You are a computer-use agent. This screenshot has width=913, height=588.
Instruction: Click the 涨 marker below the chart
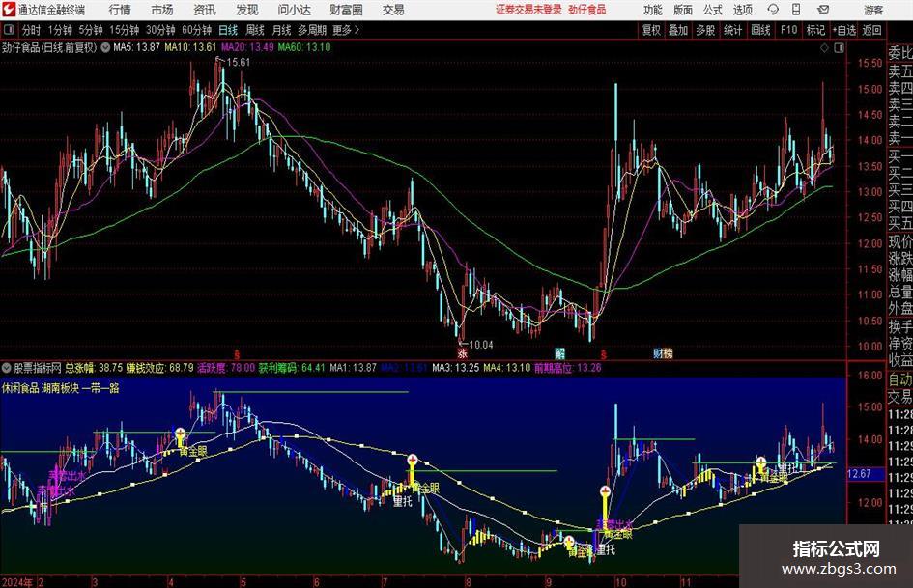pyautogui.click(x=463, y=352)
